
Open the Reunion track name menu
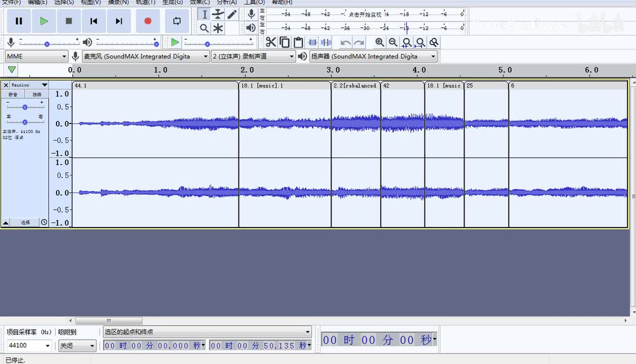click(30, 85)
